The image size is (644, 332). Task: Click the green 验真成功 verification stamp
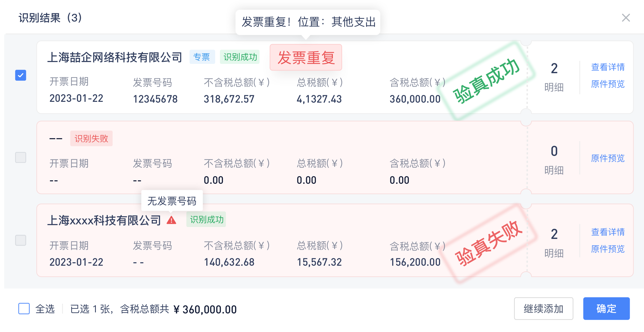coord(486,81)
